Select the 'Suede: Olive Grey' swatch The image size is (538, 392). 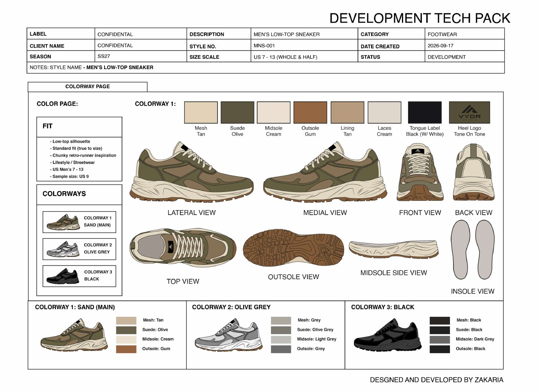click(x=281, y=330)
